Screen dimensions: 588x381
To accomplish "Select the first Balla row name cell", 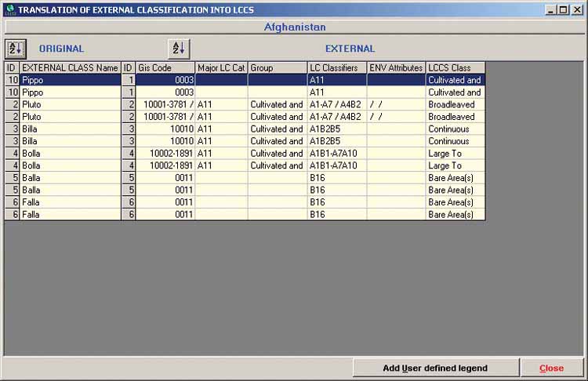I will 70,178.
